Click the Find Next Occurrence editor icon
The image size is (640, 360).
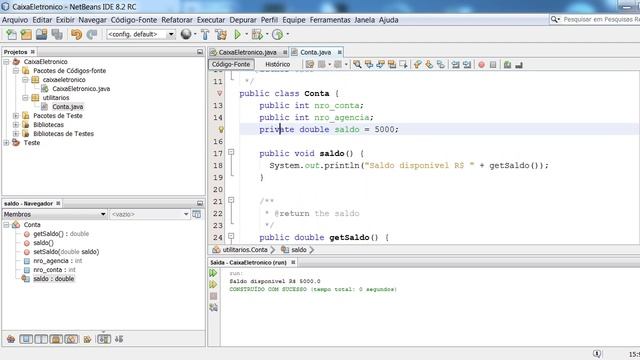coord(380,64)
